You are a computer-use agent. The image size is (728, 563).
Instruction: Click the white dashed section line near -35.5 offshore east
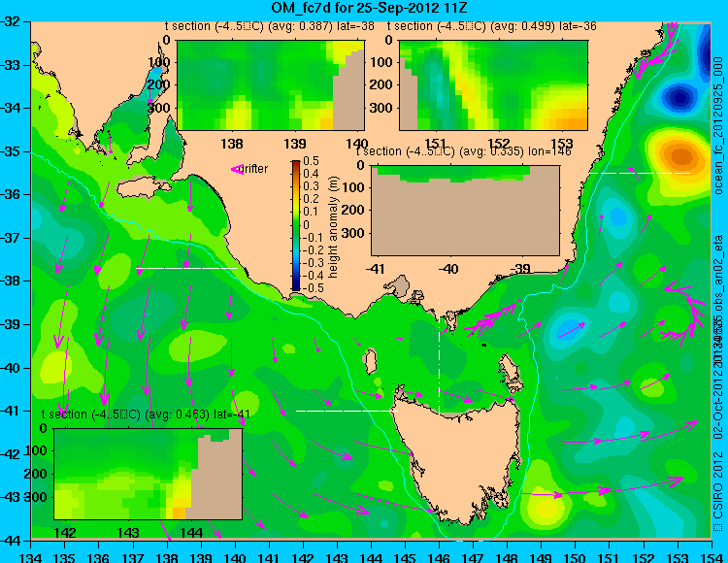(x=640, y=173)
